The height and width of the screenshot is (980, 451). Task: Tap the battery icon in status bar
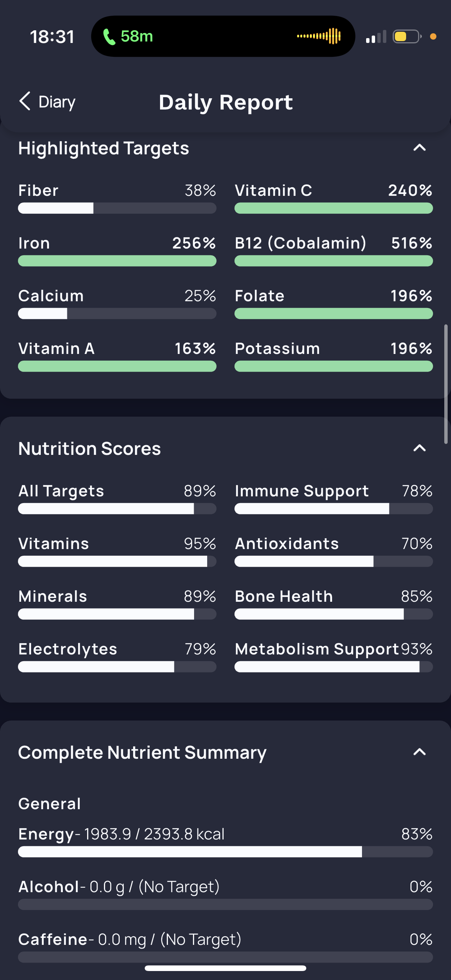(x=407, y=37)
